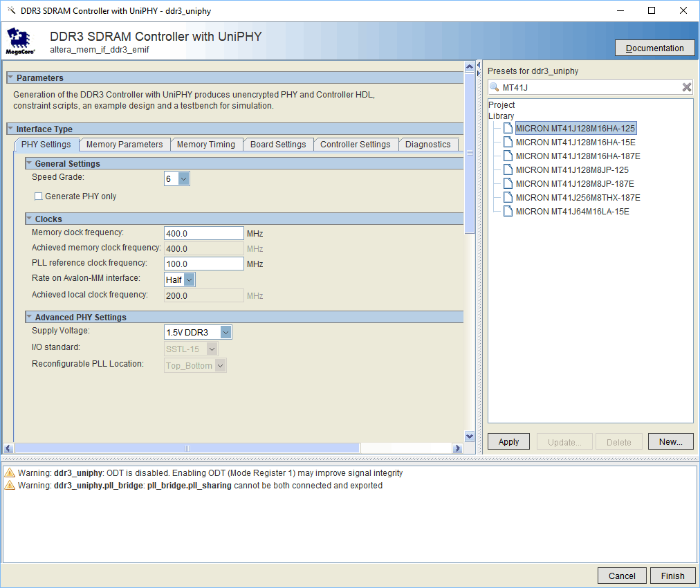Click the Memory clock frequency field
Image resolution: width=700 pixels, height=588 pixels.
204,233
